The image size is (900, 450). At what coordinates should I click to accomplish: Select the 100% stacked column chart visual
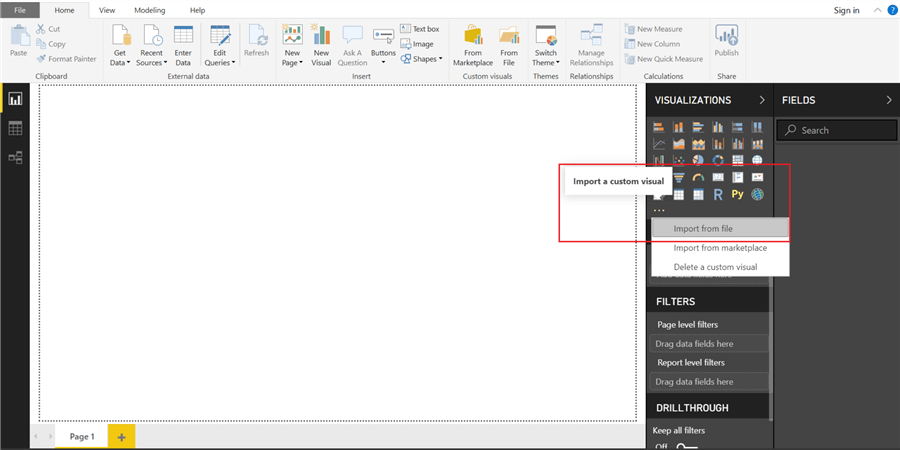[x=757, y=127]
